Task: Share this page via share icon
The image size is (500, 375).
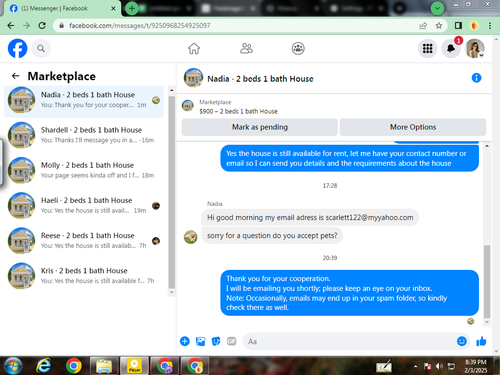Action: tap(423, 26)
